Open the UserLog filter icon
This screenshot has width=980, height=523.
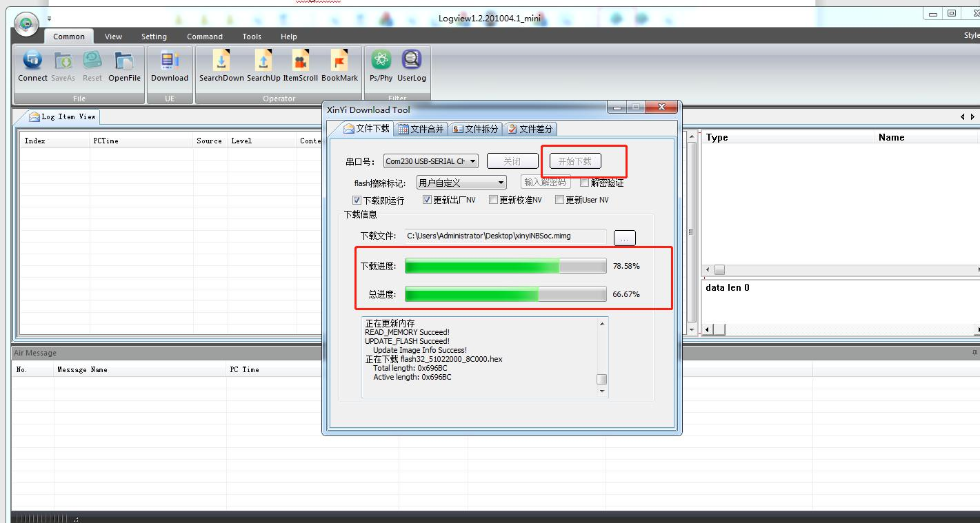pyautogui.click(x=412, y=61)
